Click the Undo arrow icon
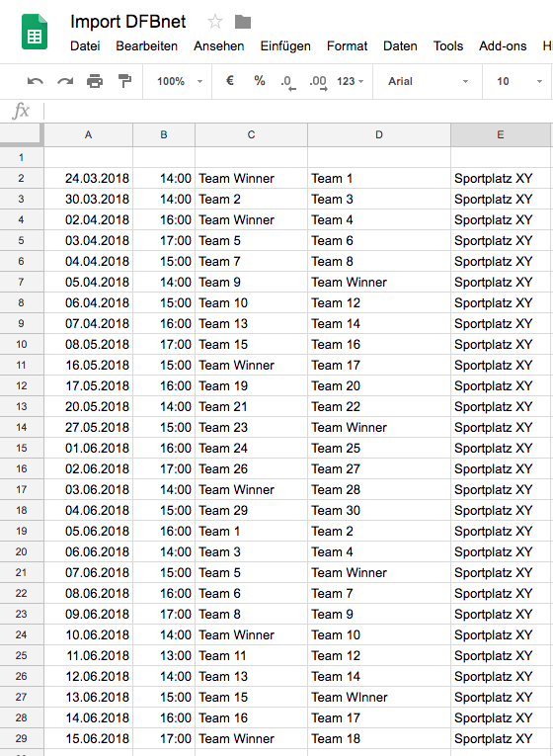This screenshot has height=756, width=553. coord(36,81)
